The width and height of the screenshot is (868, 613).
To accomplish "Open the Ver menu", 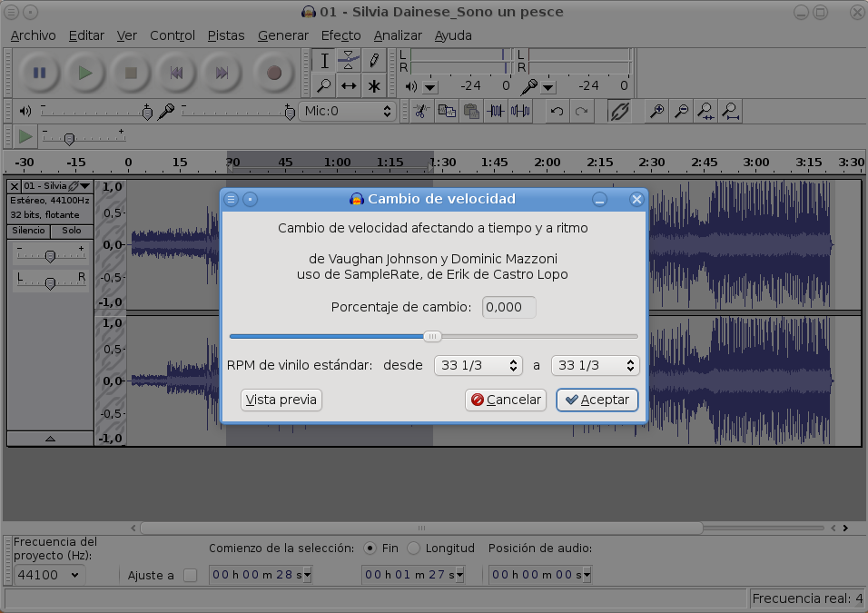I will [x=127, y=35].
